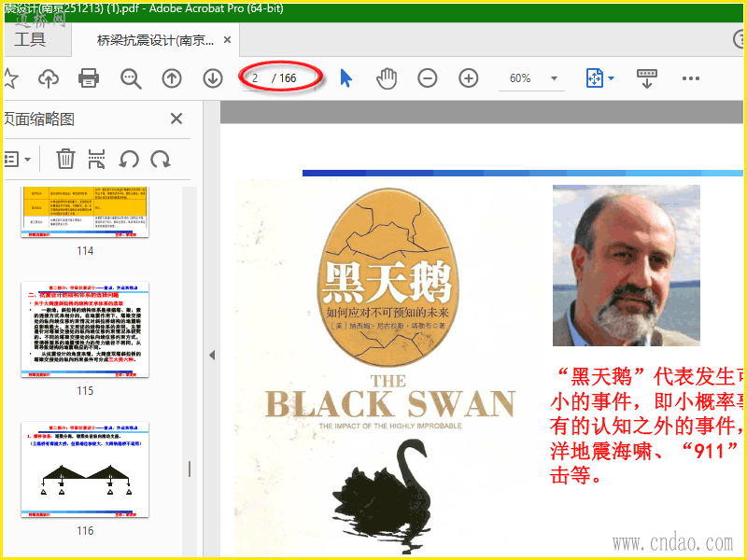Select page 115 thumbnail

(85, 329)
